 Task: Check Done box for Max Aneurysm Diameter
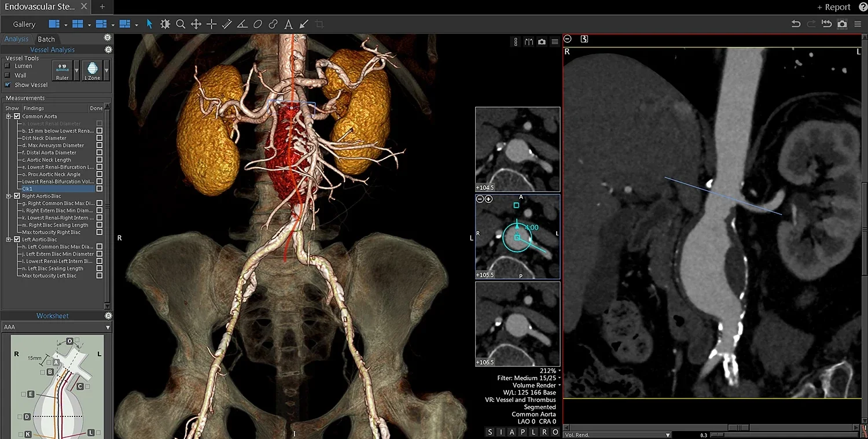(x=100, y=145)
